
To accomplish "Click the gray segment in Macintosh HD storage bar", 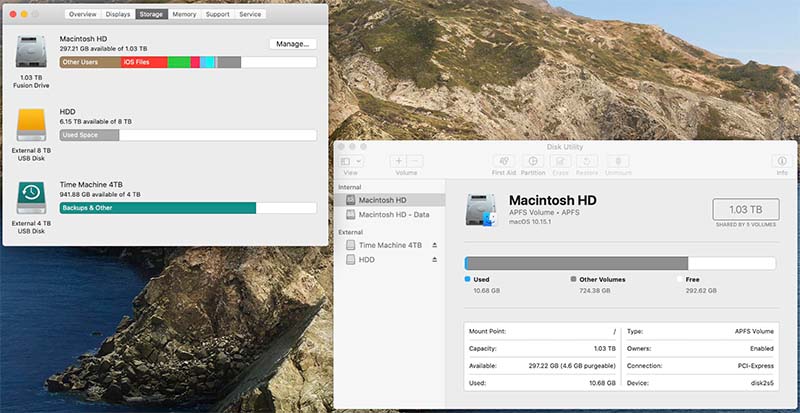I will point(229,62).
